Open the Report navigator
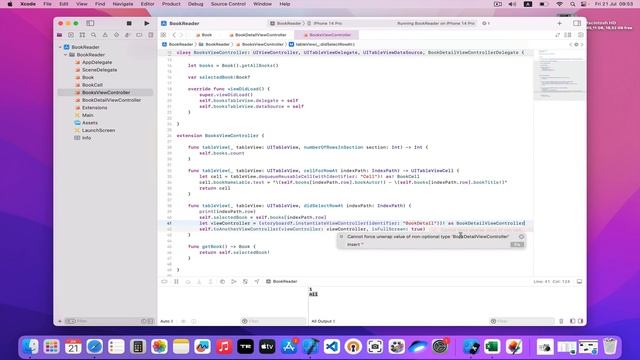Screen dimensions: 640x360 click(150, 35)
